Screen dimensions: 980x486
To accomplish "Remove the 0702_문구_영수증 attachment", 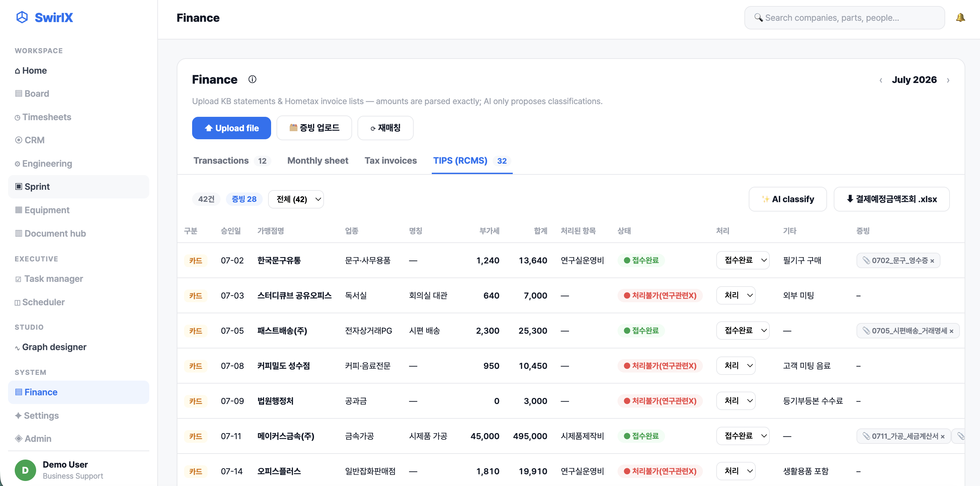I will [x=932, y=261].
